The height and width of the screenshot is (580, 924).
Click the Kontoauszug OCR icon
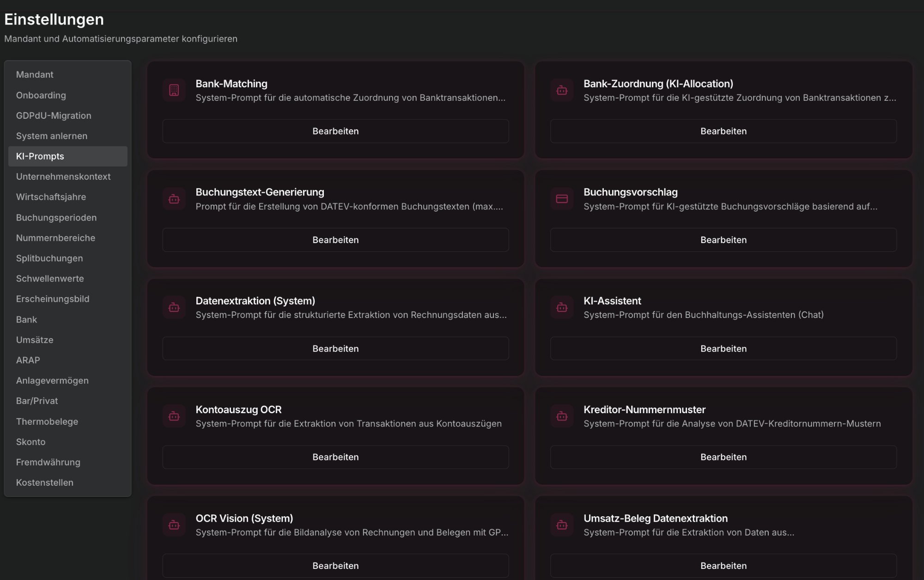tap(174, 416)
